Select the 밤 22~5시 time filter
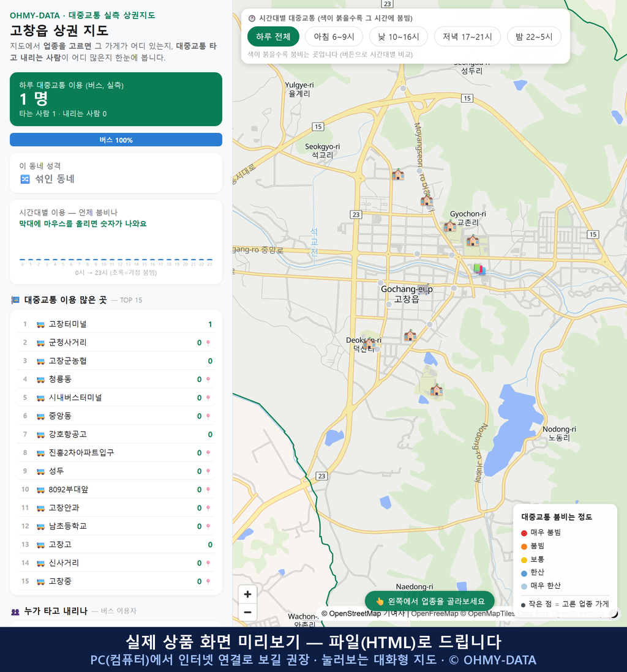627x672 pixels. tap(534, 37)
